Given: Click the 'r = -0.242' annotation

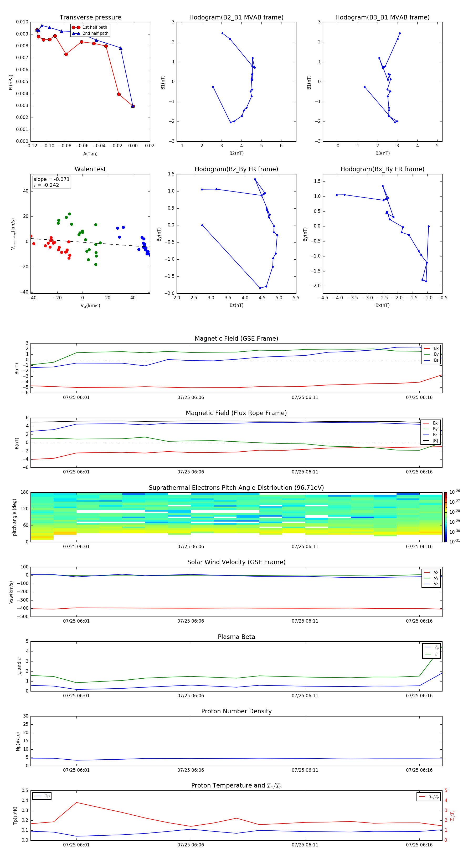Looking at the screenshot, I should (x=47, y=185).
